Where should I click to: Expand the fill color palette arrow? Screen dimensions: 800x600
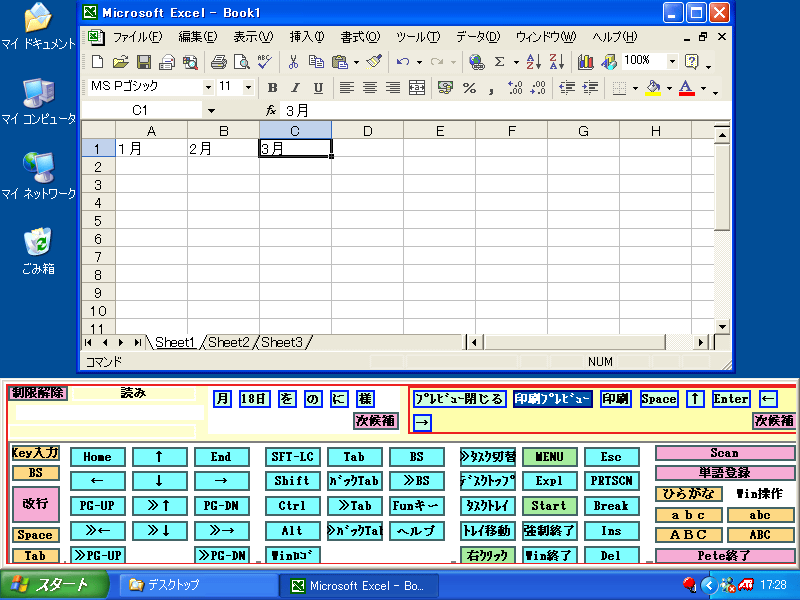click(669, 88)
